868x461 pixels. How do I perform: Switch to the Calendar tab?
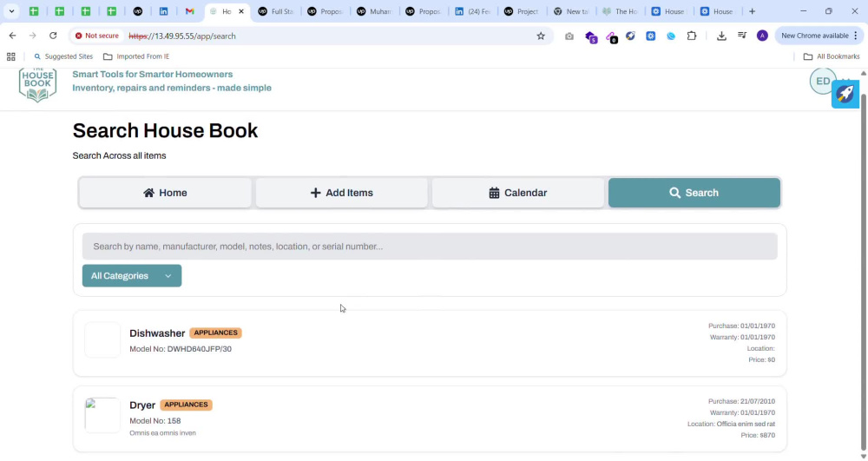[517, 193]
